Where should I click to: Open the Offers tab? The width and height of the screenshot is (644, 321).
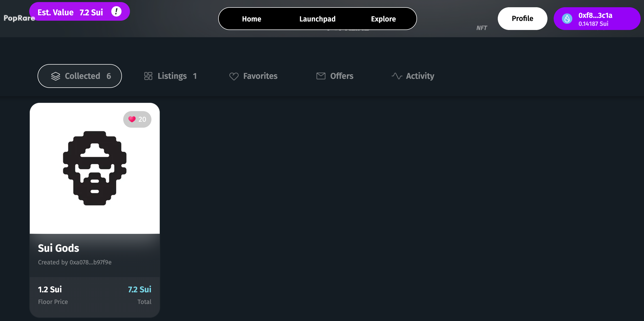(341, 76)
